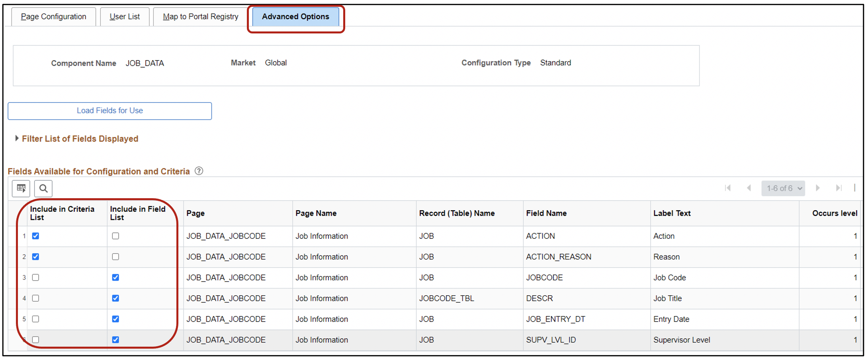Click the Record (Table) Name column header
This screenshot has height=359, width=868.
(x=457, y=213)
